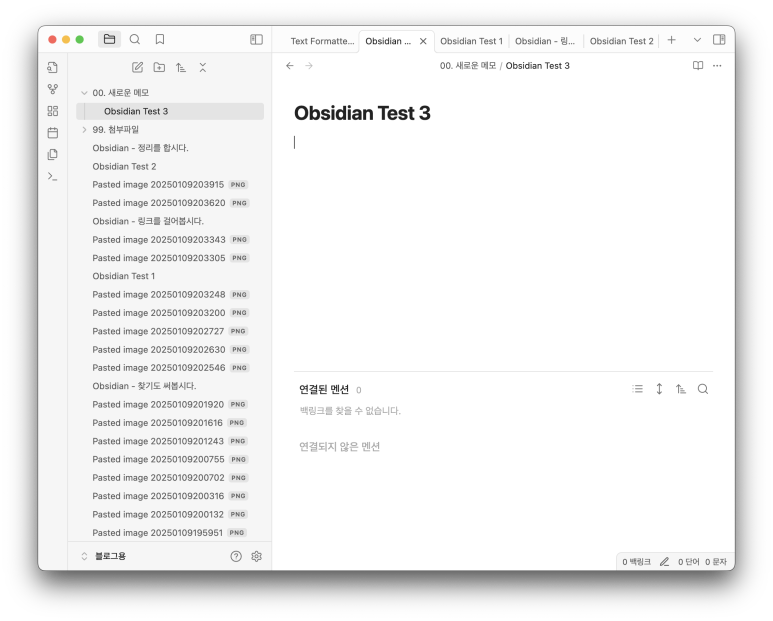Collapse all folders icon in explorer

(x=203, y=68)
